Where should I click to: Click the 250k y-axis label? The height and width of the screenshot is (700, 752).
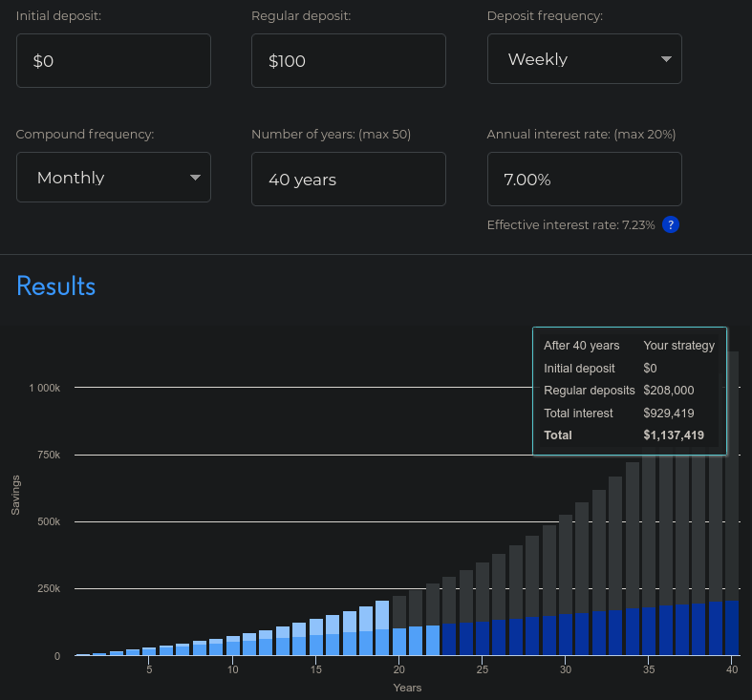click(49, 589)
